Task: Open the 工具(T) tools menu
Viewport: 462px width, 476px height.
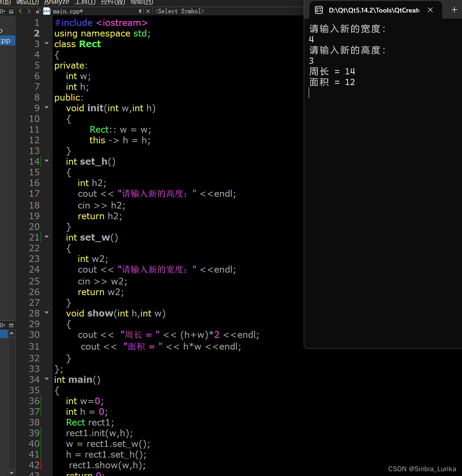Action: tap(85, 2)
